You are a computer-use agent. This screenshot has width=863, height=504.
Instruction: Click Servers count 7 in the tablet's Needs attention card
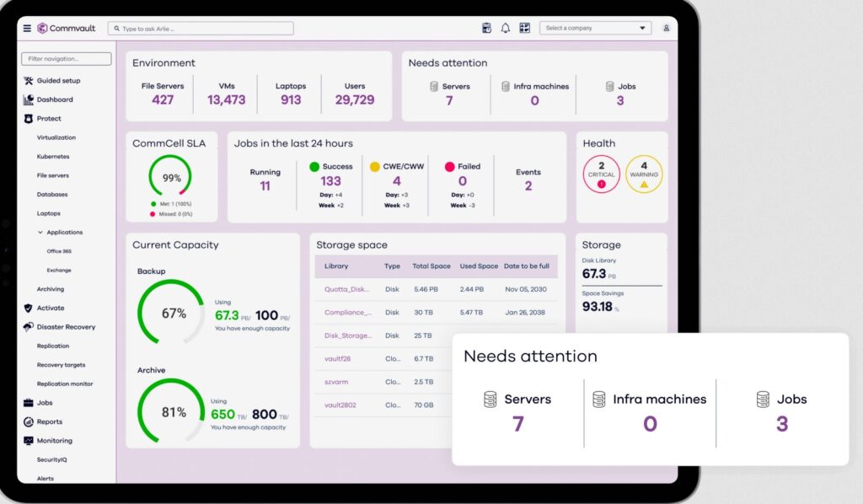[449, 100]
